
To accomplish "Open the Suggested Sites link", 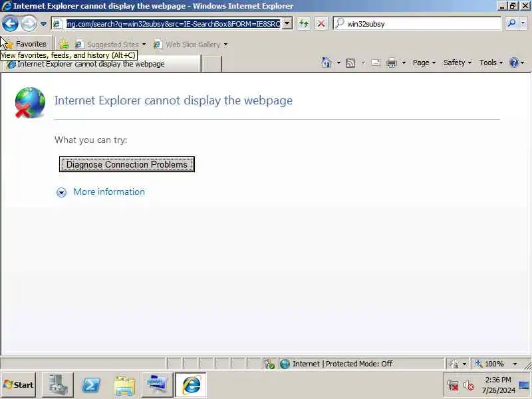I will pos(108,45).
